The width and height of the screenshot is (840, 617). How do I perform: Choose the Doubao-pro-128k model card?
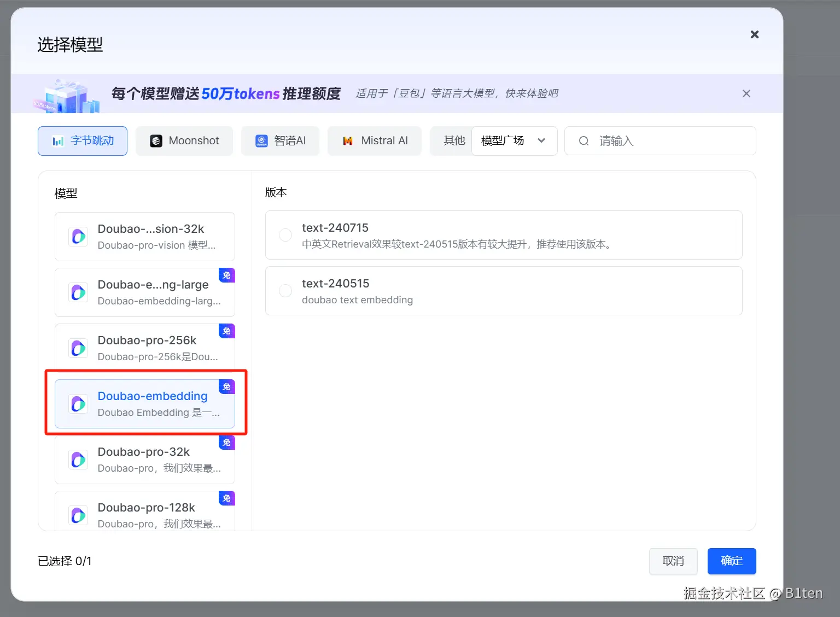click(145, 511)
